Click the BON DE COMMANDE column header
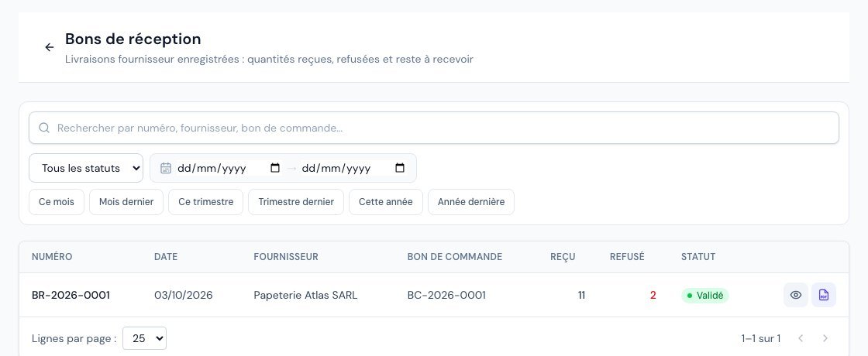This screenshot has width=868, height=356. (x=455, y=257)
